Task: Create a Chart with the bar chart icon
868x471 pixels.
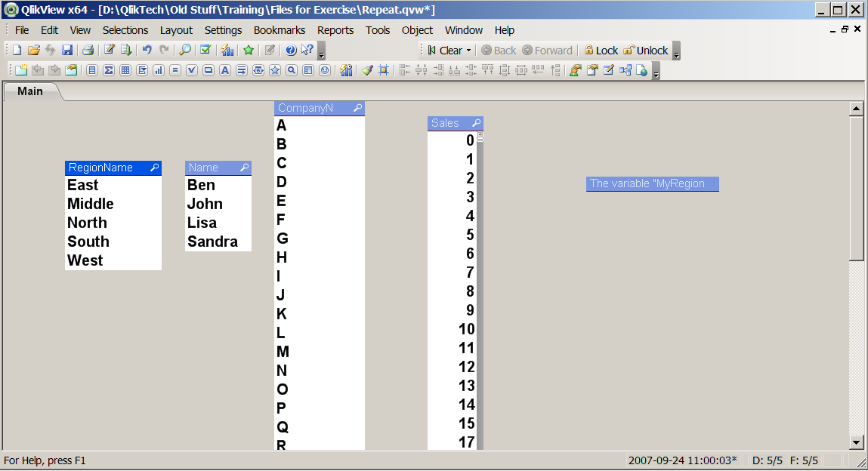Action: [x=159, y=70]
